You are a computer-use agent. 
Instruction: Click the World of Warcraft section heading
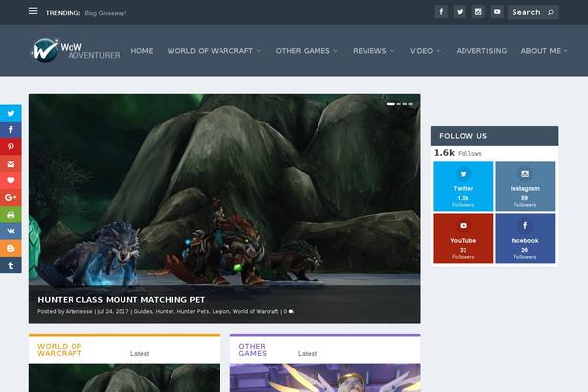[60, 350]
